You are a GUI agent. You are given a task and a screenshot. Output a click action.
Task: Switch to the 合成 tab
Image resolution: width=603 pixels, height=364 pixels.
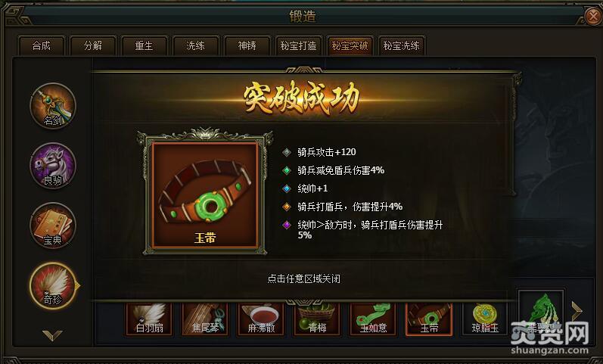(41, 46)
